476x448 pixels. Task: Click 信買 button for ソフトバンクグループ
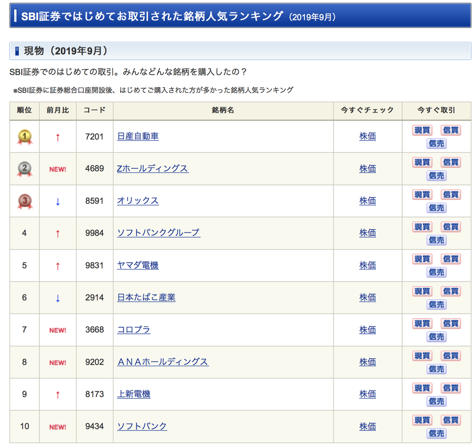coord(451,227)
